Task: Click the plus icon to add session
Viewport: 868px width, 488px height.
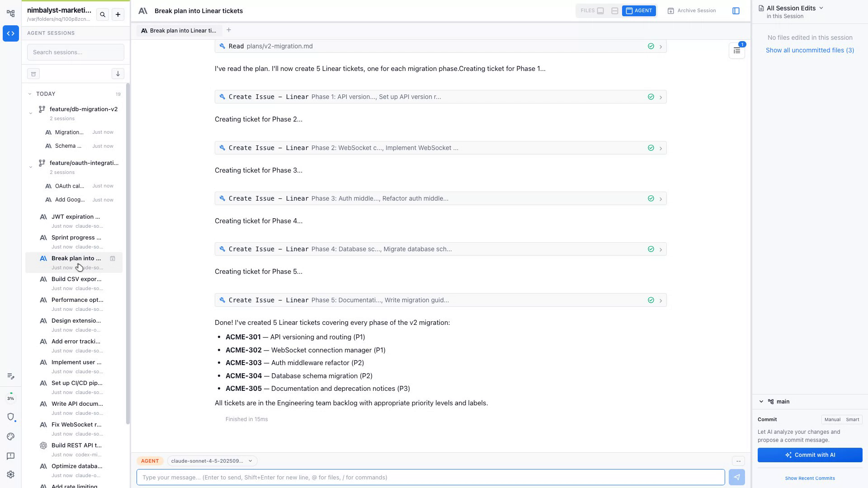Action: tap(118, 14)
